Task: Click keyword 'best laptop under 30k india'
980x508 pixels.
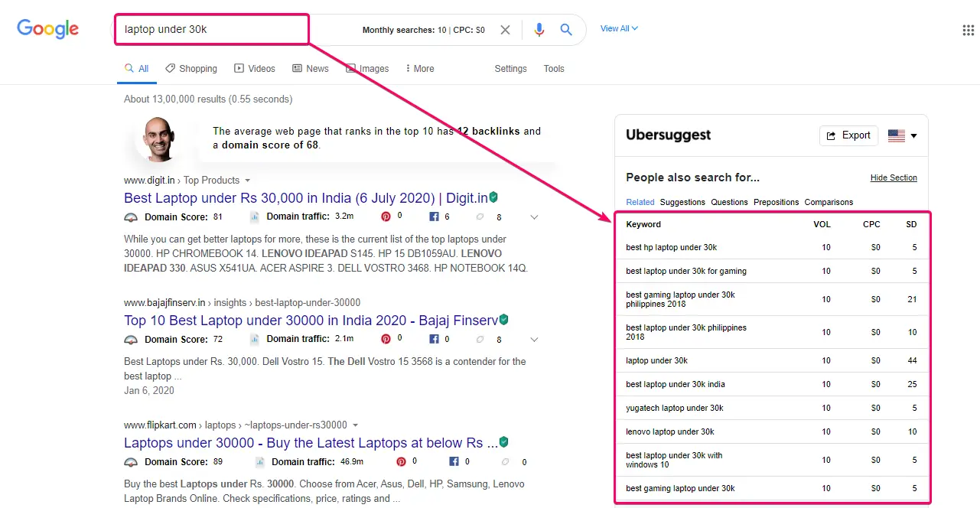Action: (676, 385)
